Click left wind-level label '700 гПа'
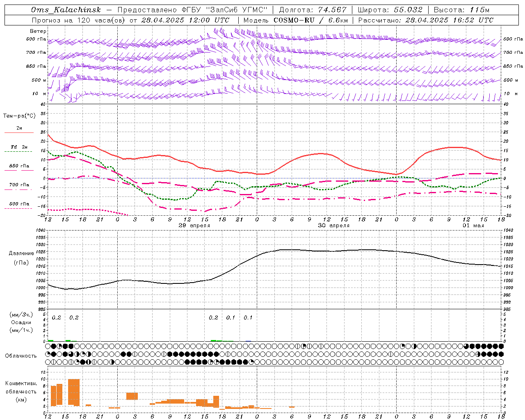The image size is (525, 420). click(36, 52)
